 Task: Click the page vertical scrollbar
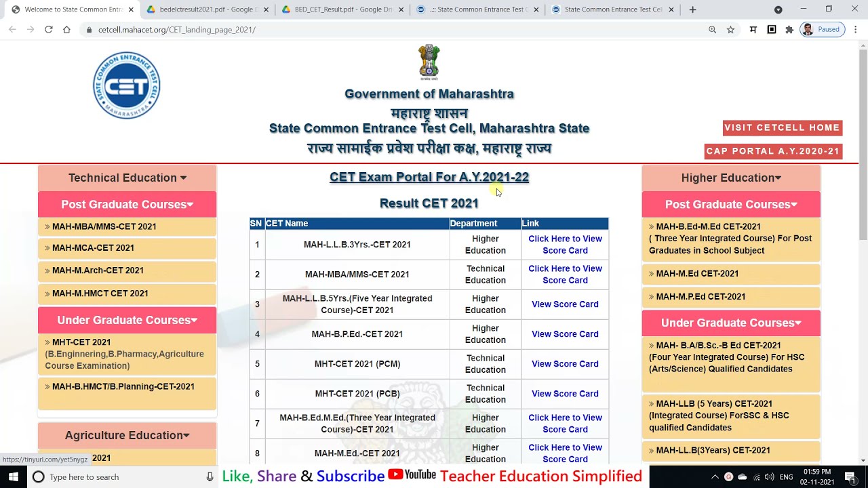click(x=863, y=203)
